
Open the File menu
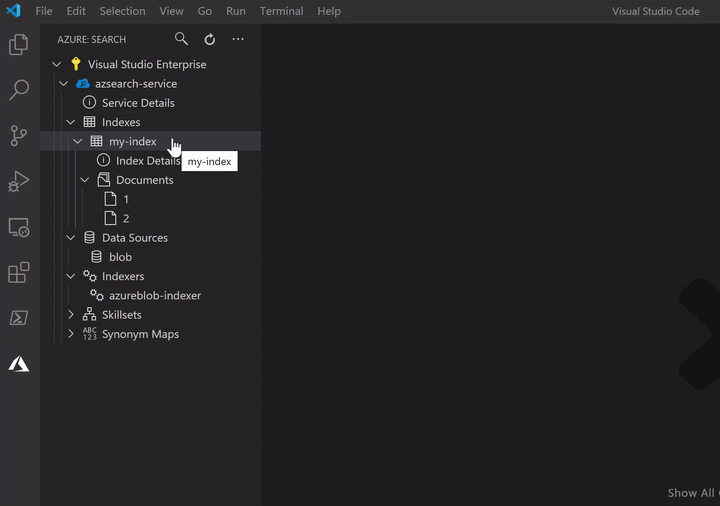44,11
